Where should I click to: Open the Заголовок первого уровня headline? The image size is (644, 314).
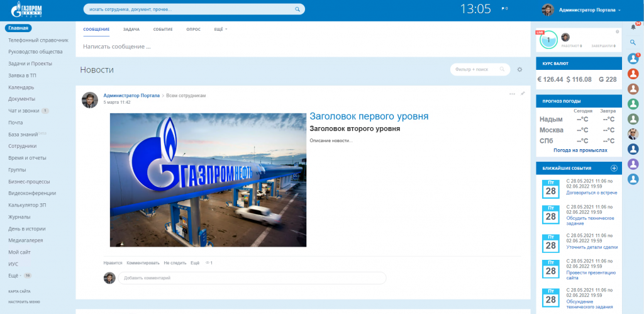tap(369, 116)
